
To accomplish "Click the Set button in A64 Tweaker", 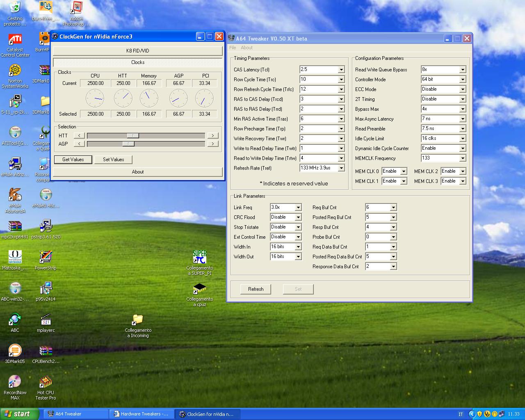I will (x=298, y=289).
